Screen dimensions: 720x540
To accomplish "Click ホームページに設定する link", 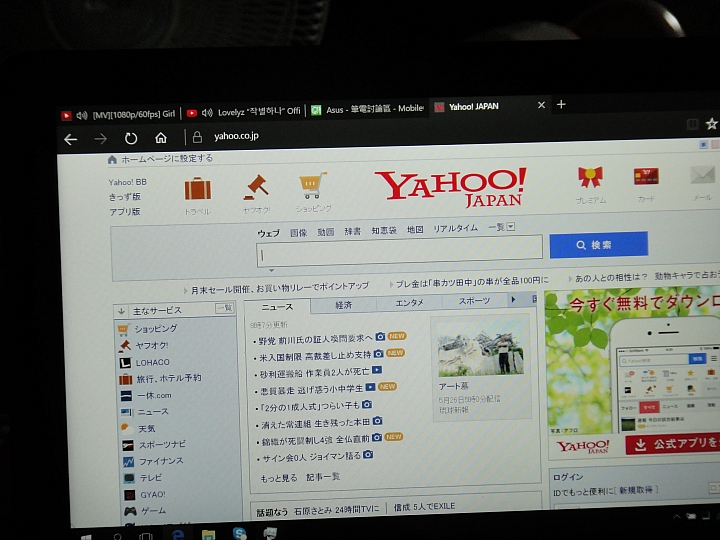I will click(x=167, y=159).
